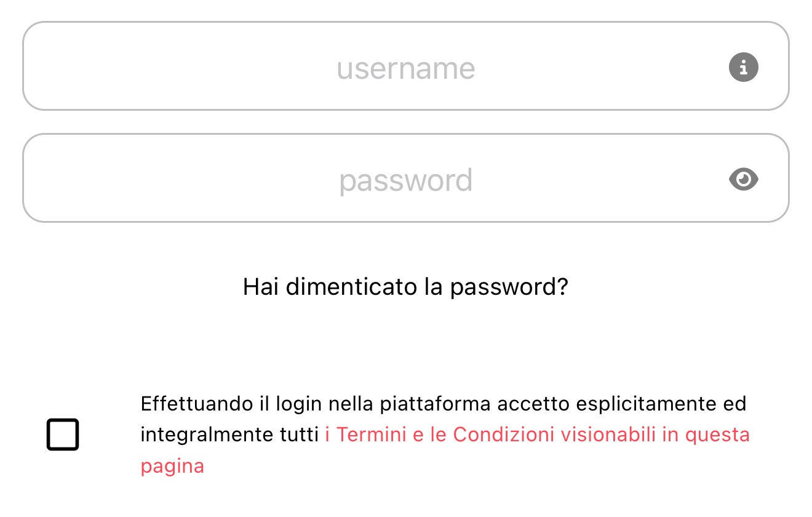The image size is (812, 517).
Task: Open the 'Hai dimenticato la password?' link
Action: pyautogui.click(x=405, y=287)
